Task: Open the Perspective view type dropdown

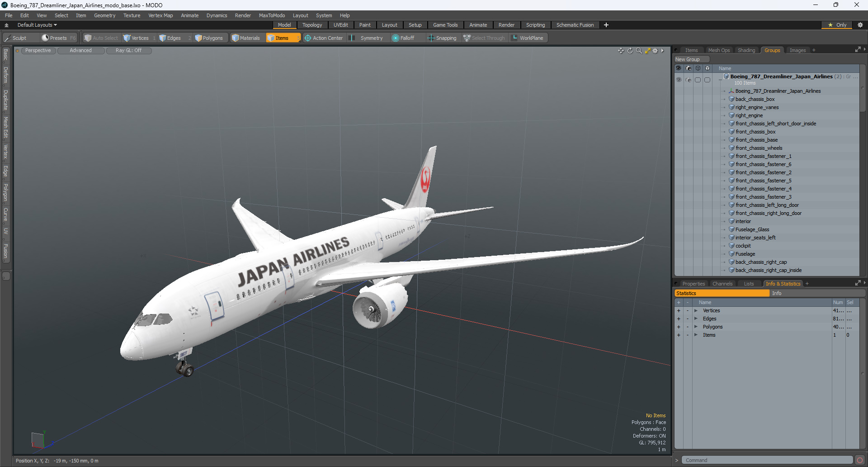Action: pos(38,51)
